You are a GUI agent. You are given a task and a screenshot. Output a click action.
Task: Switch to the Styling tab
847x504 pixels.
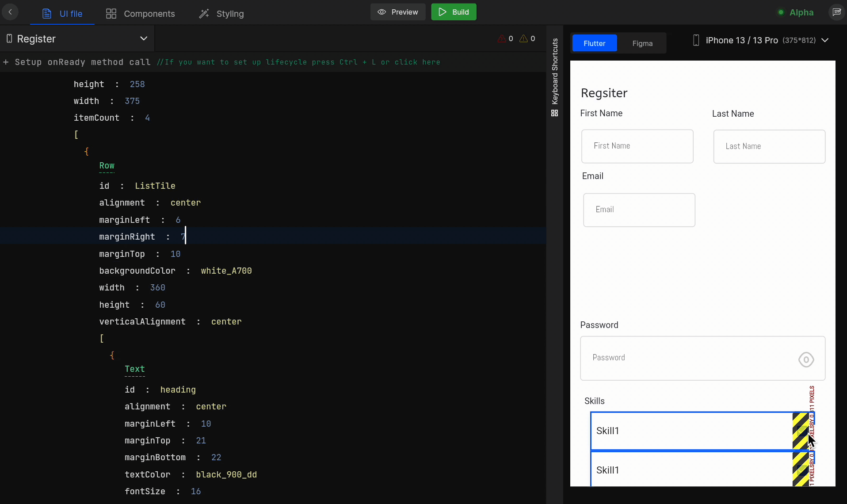coord(221,13)
